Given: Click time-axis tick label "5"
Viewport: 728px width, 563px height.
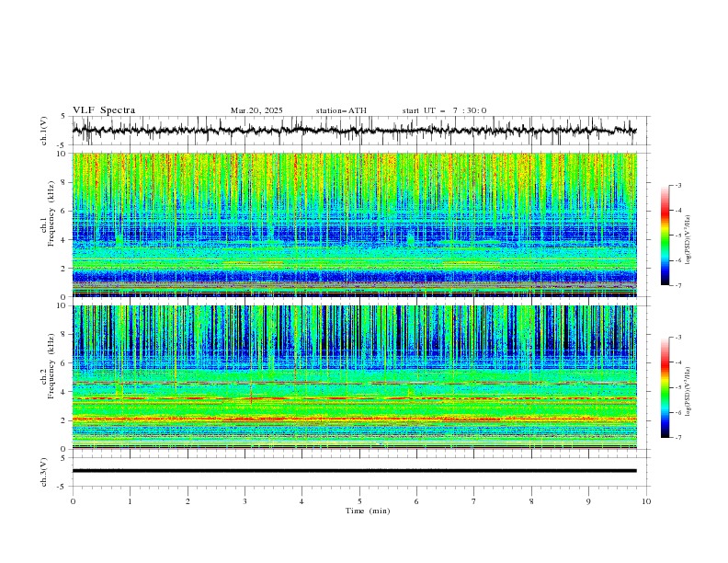Looking at the screenshot, I should pos(359,501).
